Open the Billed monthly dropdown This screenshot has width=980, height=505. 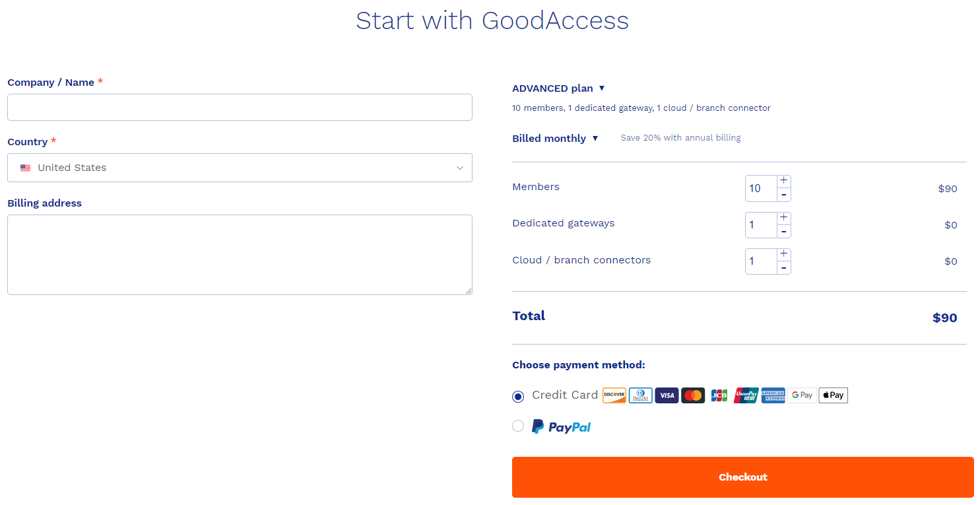[x=555, y=139]
